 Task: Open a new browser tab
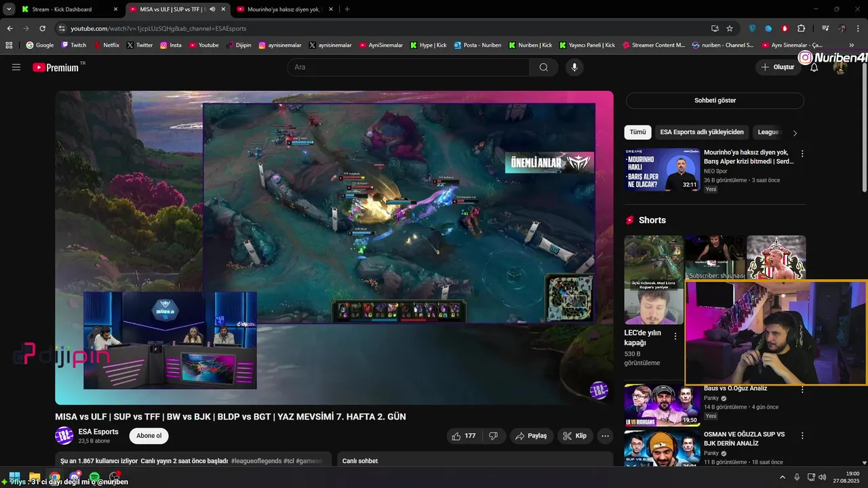pos(347,9)
